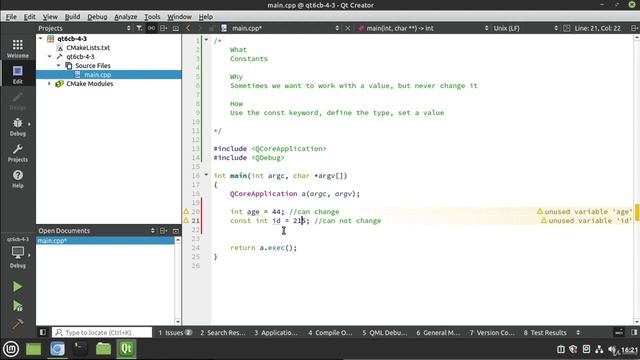Open the Projects mode wrench icon
The height and width of the screenshot is (360, 640).
(18, 153)
